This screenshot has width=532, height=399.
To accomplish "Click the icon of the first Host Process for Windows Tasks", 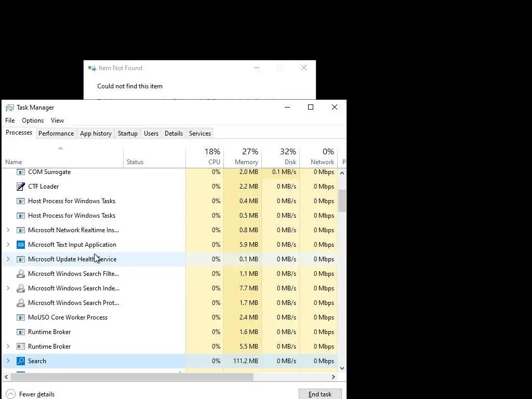I will pyautogui.click(x=21, y=201).
